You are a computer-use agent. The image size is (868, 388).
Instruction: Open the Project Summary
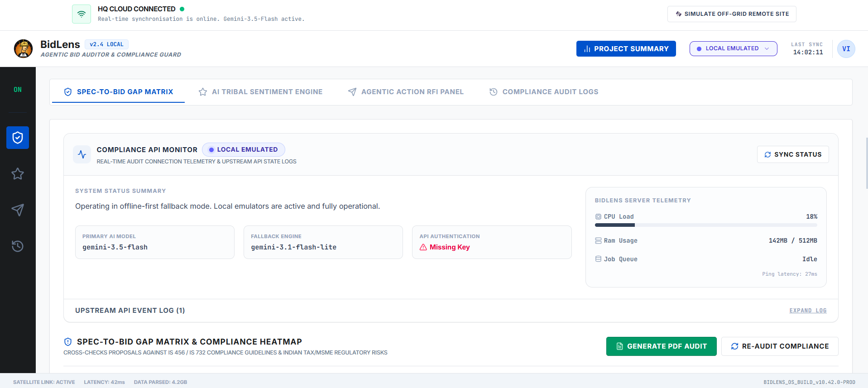click(x=626, y=49)
